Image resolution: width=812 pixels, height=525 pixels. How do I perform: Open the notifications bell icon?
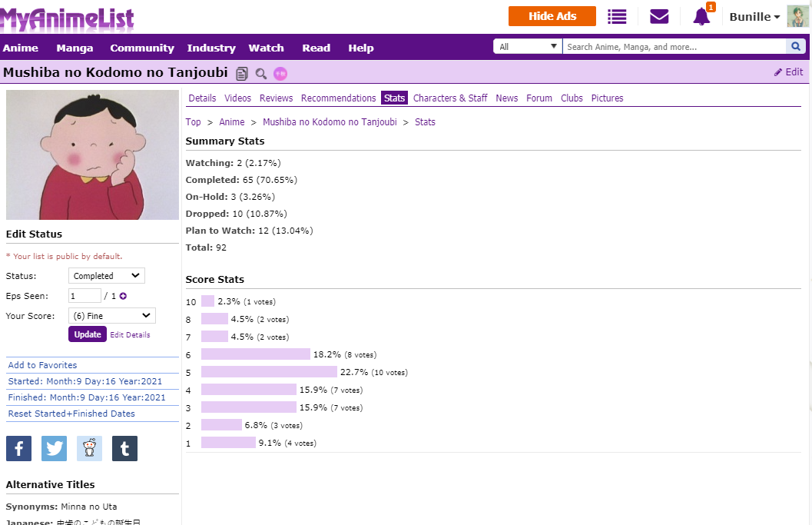point(701,17)
